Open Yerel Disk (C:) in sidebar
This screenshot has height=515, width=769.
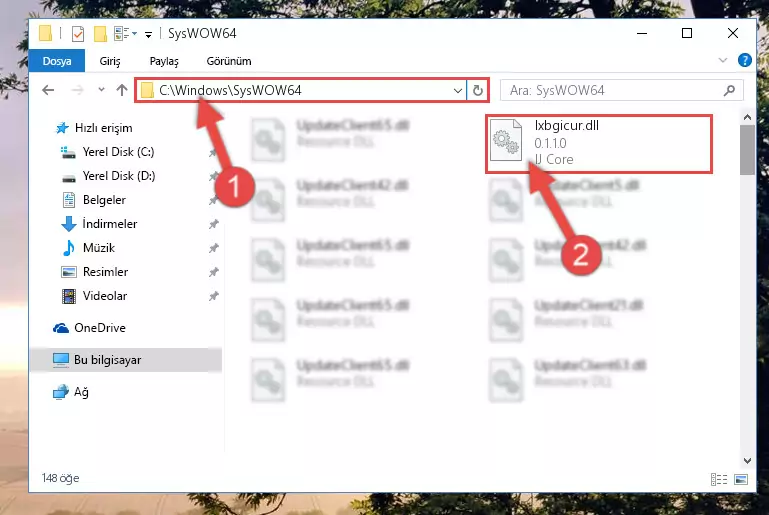pyautogui.click(x=108, y=152)
